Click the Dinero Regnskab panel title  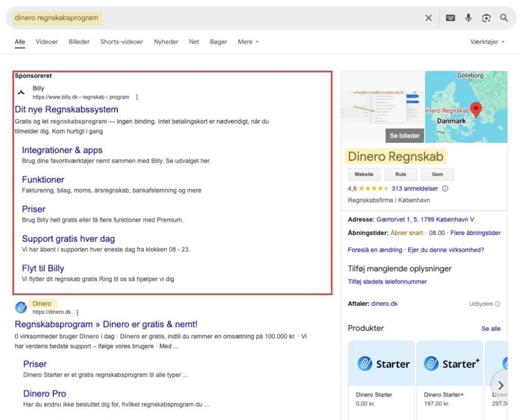click(396, 156)
